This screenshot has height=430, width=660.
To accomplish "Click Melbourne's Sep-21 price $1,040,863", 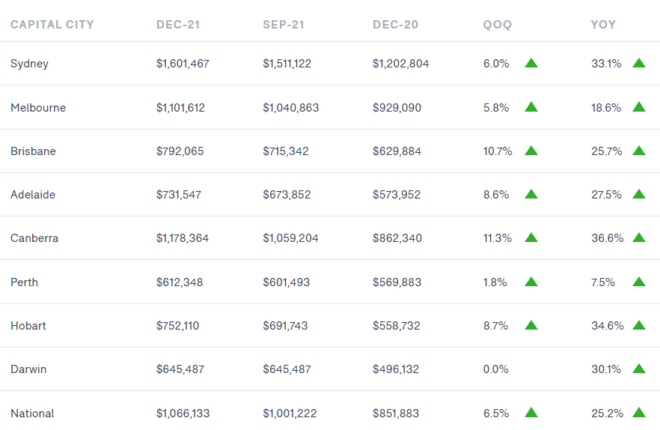I will pyautogui.click(x=296, y=107).
